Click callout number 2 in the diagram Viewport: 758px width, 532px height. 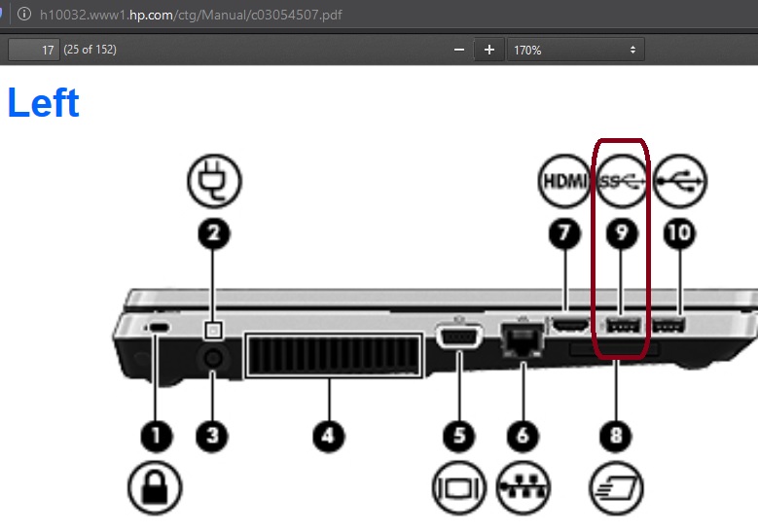(214, 233)
